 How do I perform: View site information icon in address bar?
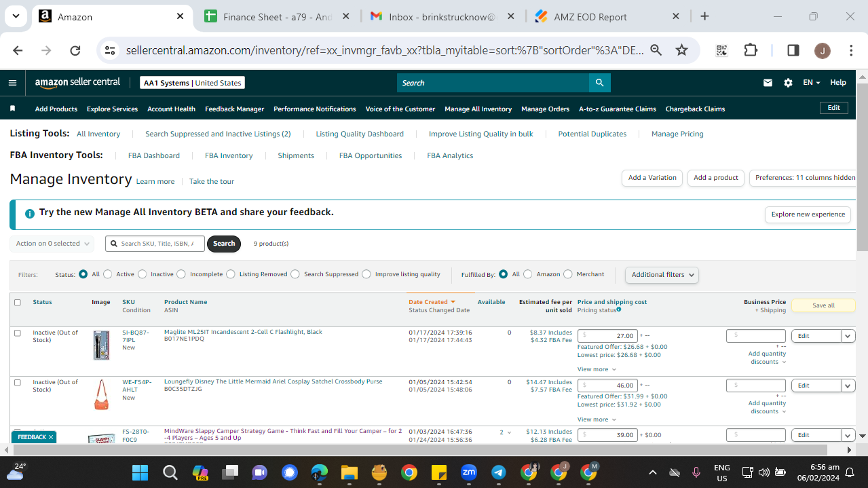pos(110,50)
